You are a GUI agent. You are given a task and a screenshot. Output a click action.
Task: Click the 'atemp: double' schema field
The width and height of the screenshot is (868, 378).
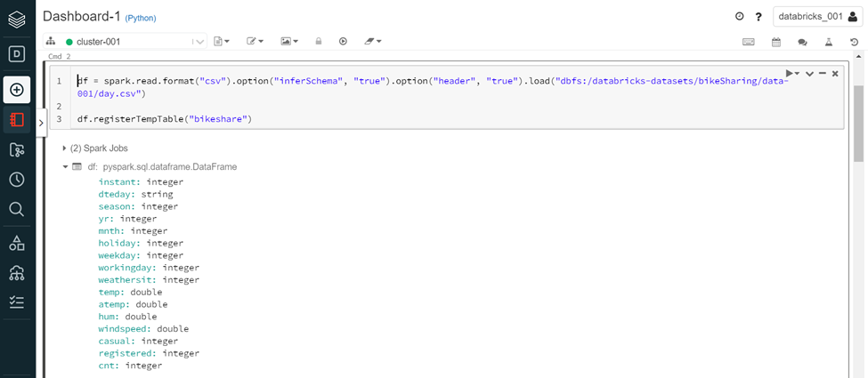pyautogui.click(x=133, y=304)
